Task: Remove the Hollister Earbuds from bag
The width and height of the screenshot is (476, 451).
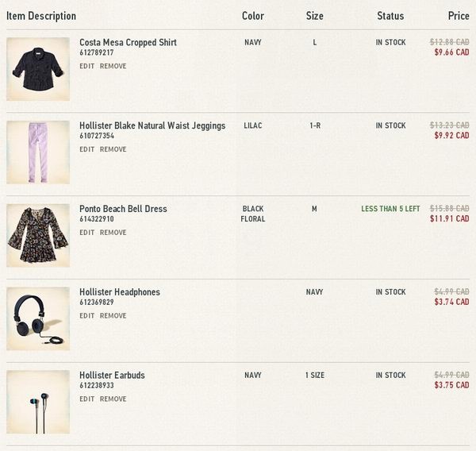Action: (113, 399)
